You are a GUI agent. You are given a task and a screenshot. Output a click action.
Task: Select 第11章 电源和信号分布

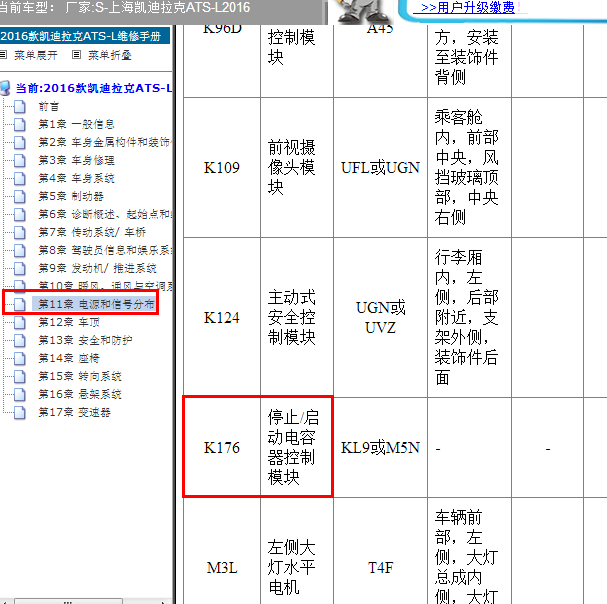coord(94,304)
